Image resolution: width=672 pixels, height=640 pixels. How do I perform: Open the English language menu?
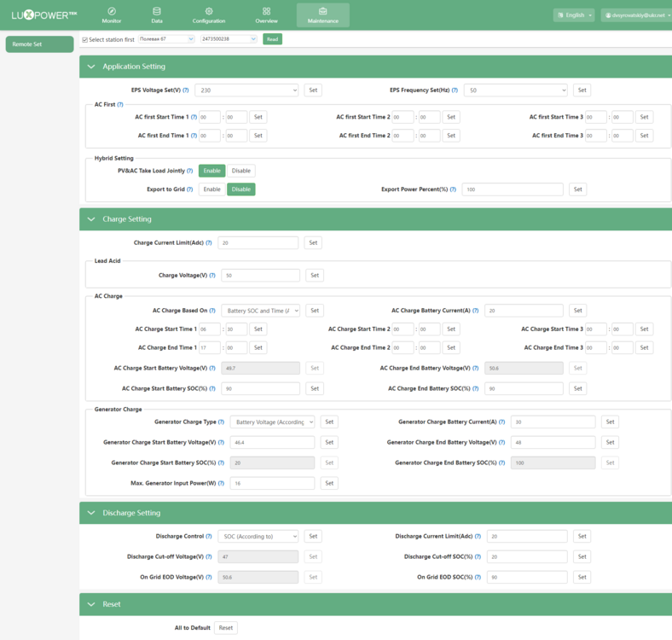574,15
